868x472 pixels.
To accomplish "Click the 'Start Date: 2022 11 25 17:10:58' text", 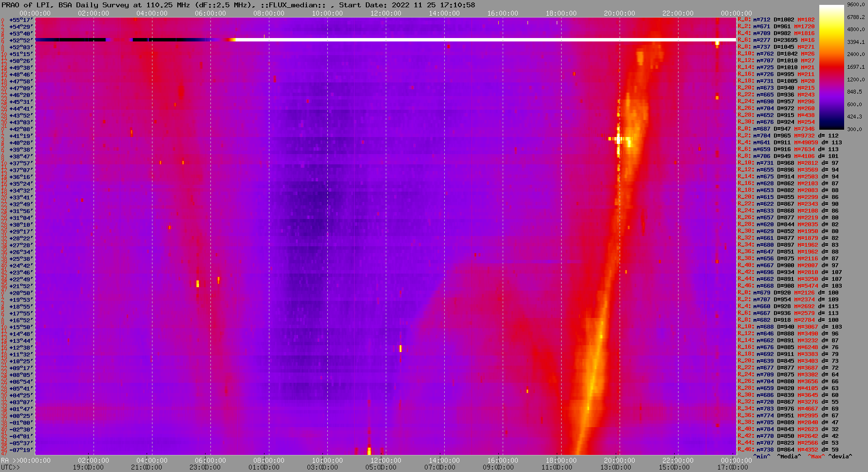I will (x=407, y=5).
